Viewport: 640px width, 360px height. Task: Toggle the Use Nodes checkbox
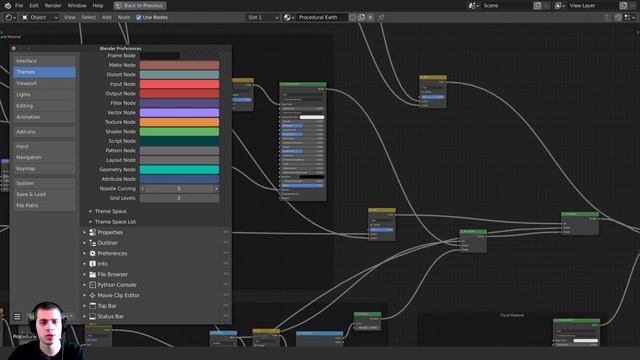(x=139, y=18)
